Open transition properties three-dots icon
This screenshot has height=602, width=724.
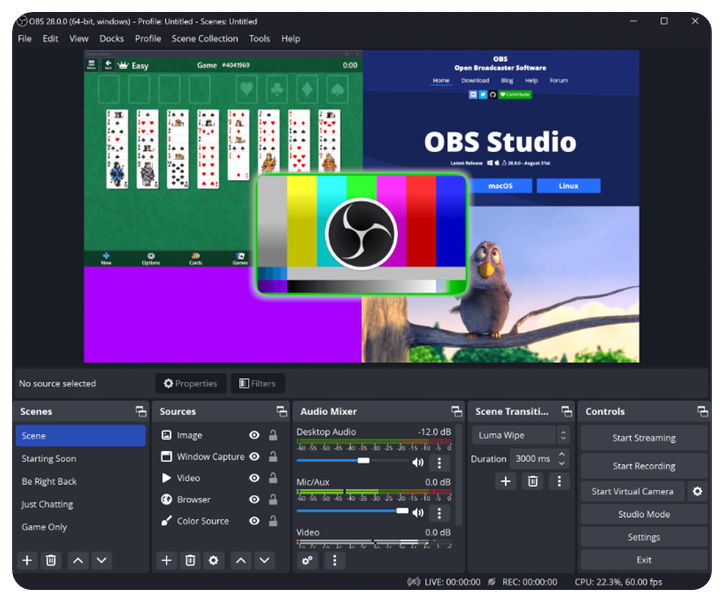[559, 481]
